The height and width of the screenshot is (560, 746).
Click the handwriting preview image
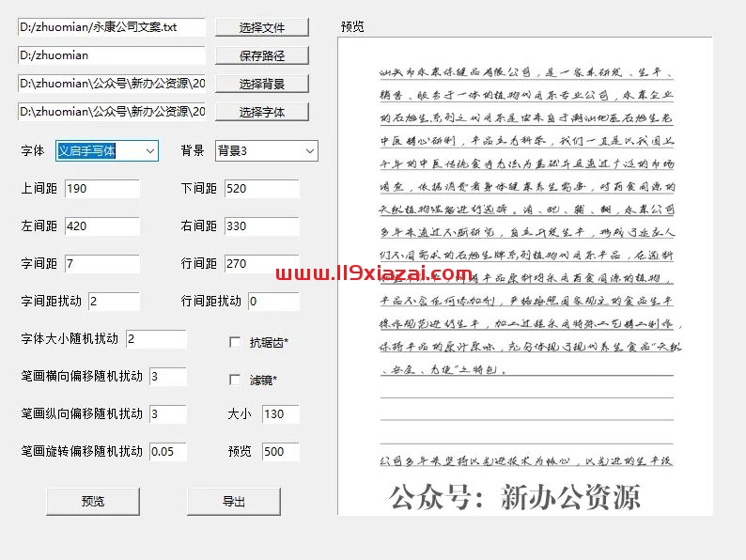click(525, 276)
